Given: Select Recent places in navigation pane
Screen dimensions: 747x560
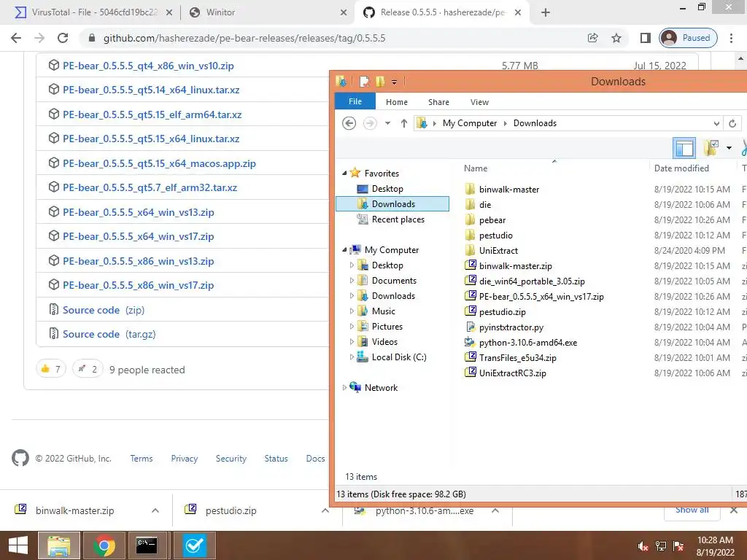Looking at the screenshot, I should point(398,219).
